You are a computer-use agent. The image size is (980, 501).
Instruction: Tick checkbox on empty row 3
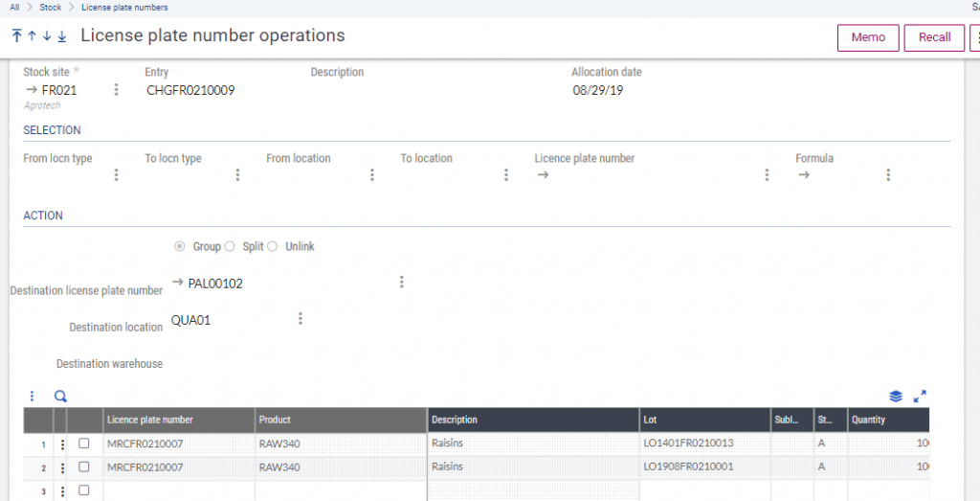(x=84, y=490)
